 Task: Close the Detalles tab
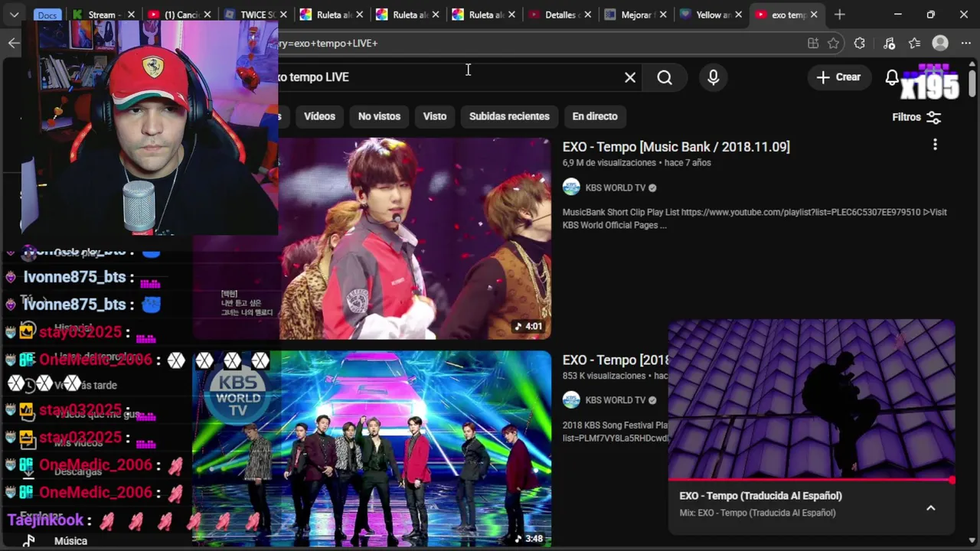[x=586, y=15]
